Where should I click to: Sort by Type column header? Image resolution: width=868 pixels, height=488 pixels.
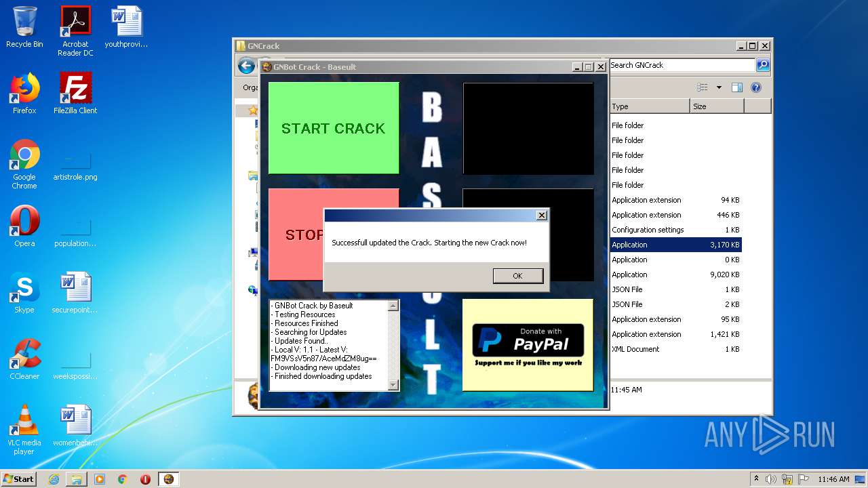649,106
